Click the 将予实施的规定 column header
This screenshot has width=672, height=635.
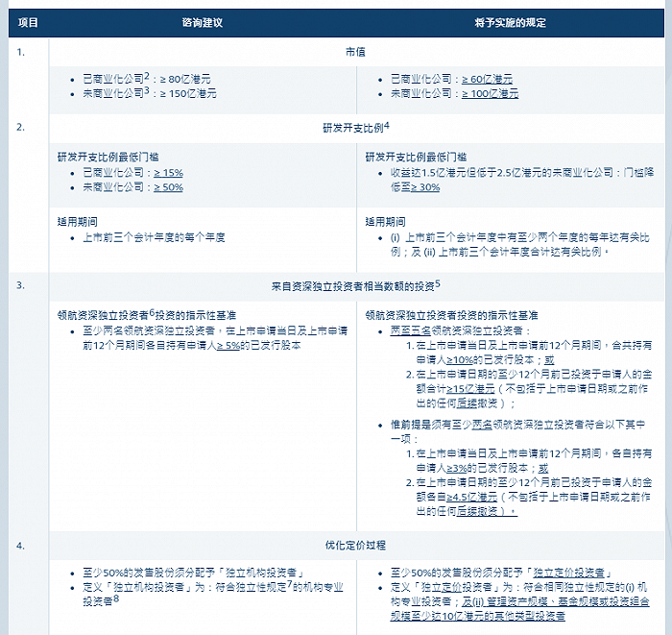(510, 23)
